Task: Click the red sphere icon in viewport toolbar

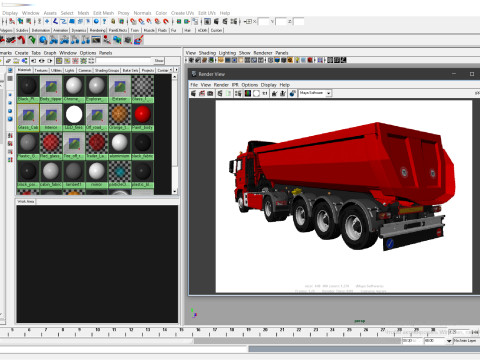Action: pyautogui.click(x=310, y=60)
